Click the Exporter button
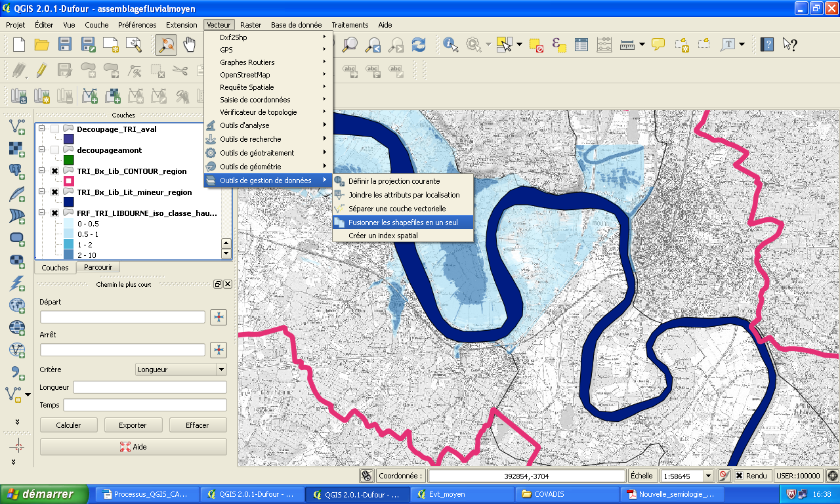 (x=133, y=425)
